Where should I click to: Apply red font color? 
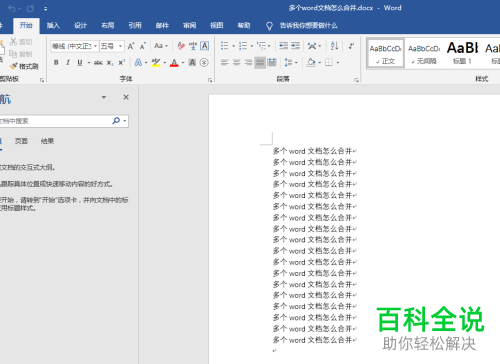coord(174,62)
